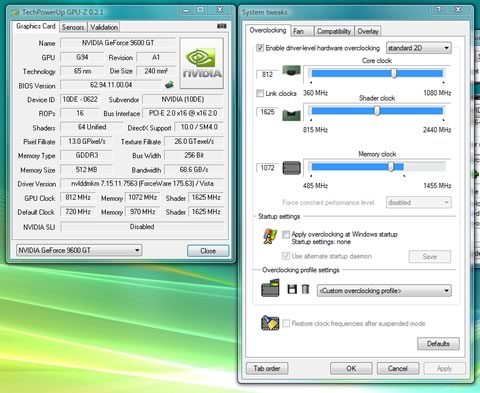Open the standard 2D mode dropdown
Screen dimensions: 480x393
click(x=419, y=48)
